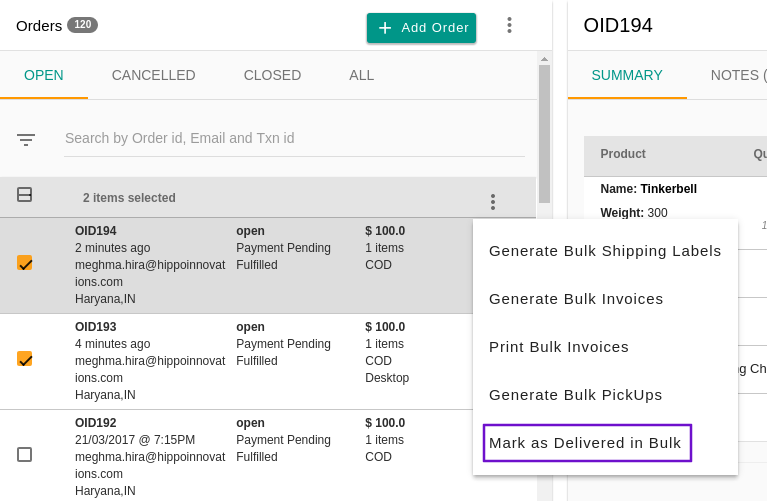The width and height of the screenshot is (767, 501).
Task: Toggle the select-all orders checkbox
Action: (x=24, y=195)
